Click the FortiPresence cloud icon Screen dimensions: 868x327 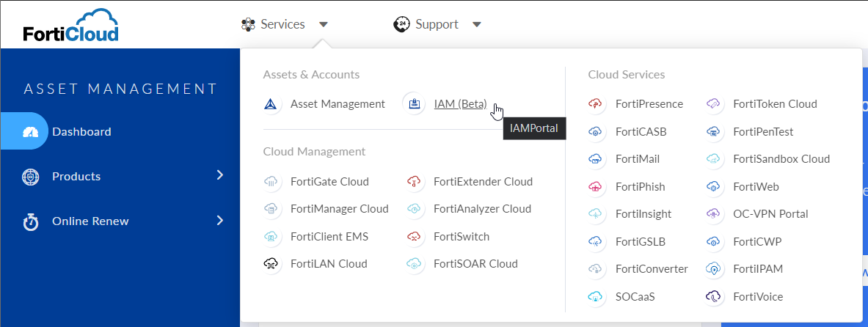point(596,104)
